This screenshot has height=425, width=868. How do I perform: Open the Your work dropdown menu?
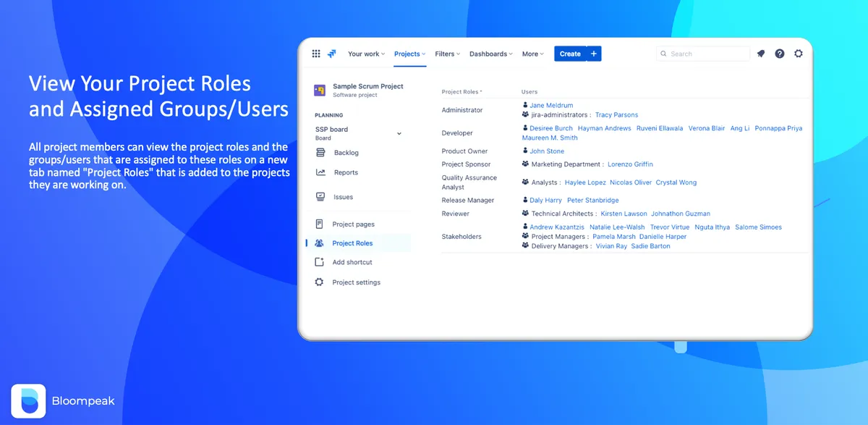pyautogui.click(x=367, y=54)
